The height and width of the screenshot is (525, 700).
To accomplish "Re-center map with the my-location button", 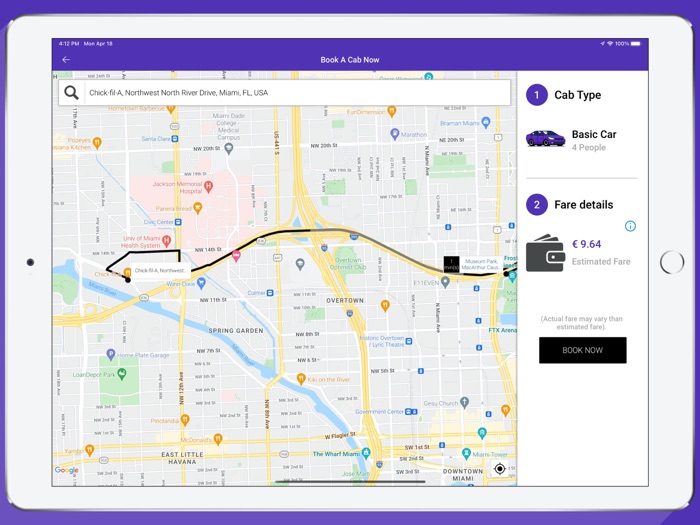I will tap(500, 469).
